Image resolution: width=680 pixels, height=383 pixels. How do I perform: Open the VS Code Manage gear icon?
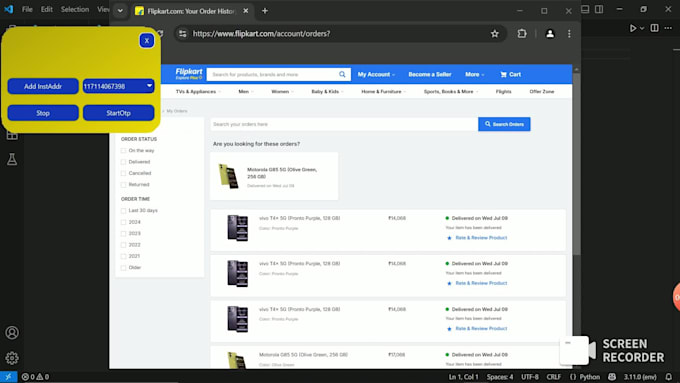tap(12, 358)
